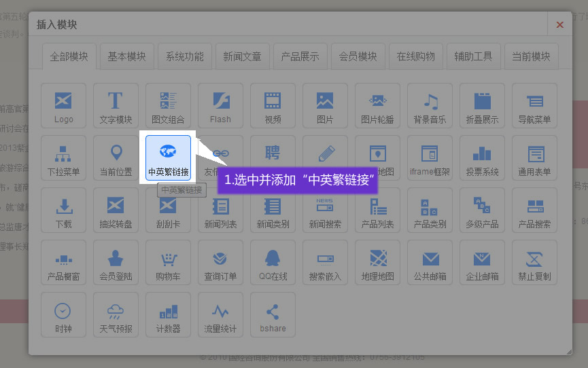Viewport: 588px width, 368px height.
Task: Click the dialog resize handle corner
Action: click(x=568, y=351)
